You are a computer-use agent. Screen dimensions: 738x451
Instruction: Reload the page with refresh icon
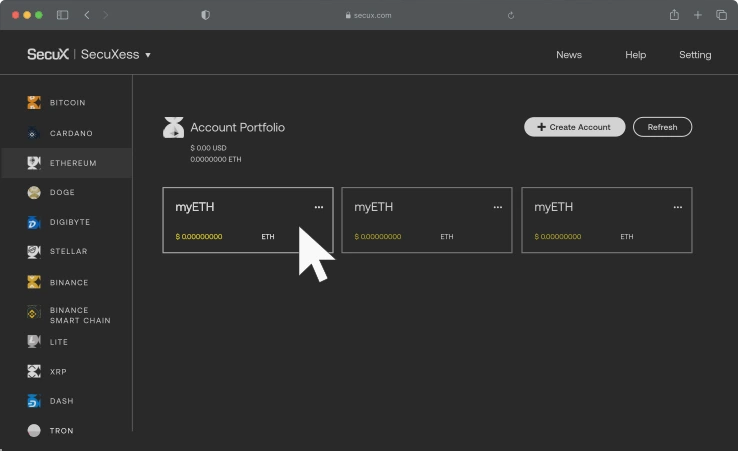coord(511,15)
